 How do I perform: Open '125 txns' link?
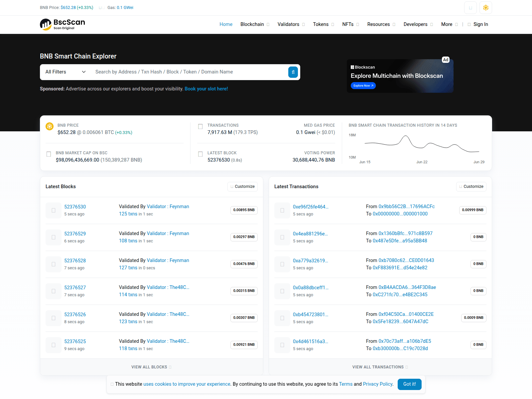click(x=128, y=214)
